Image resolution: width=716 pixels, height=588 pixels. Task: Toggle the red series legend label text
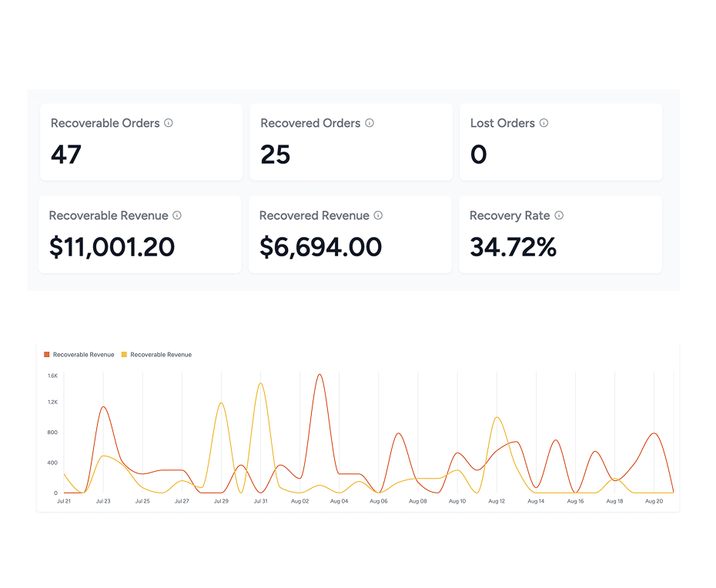pos(83,355)
